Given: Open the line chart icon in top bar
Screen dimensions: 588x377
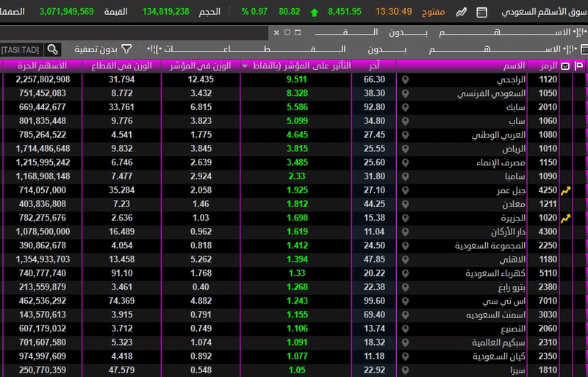Looking at the screenshot, I should (x=462, y=12).
